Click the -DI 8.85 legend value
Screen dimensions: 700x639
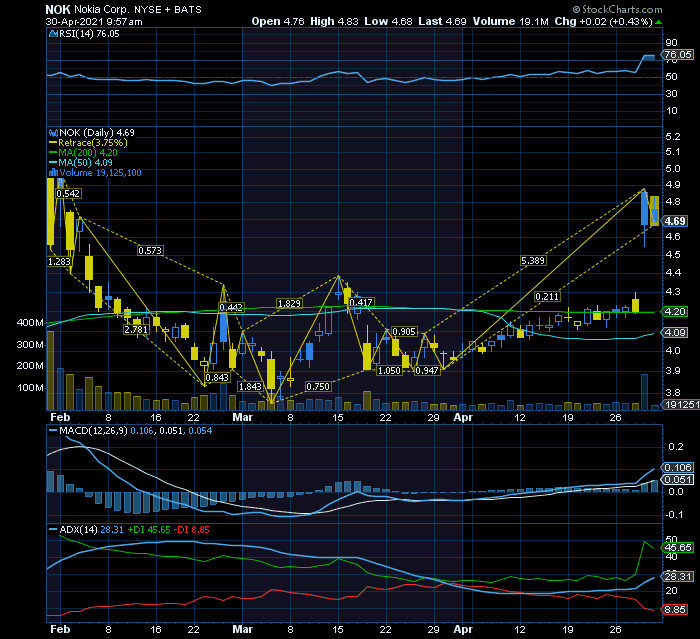point(192,530)
